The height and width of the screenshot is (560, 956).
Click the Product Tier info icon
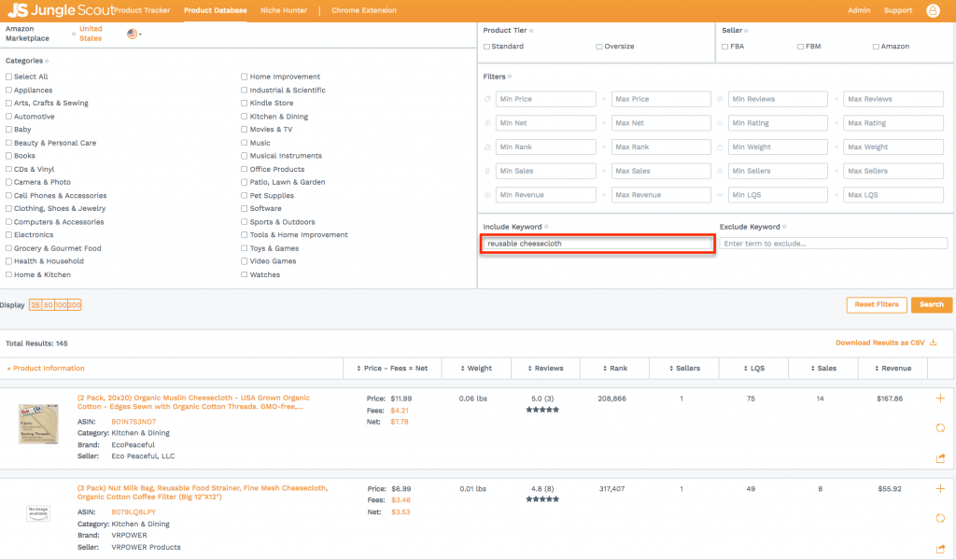531,31
